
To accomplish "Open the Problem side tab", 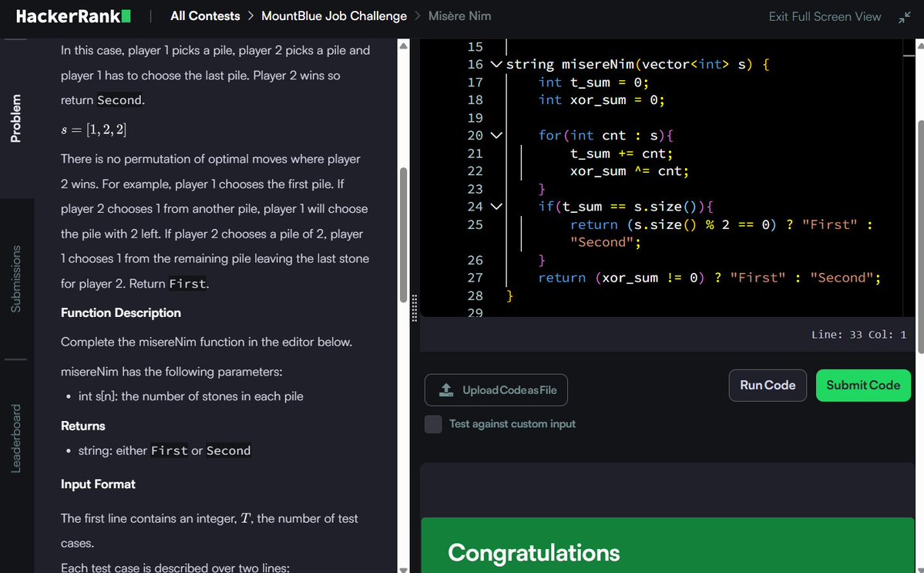I will pos(16,118).
